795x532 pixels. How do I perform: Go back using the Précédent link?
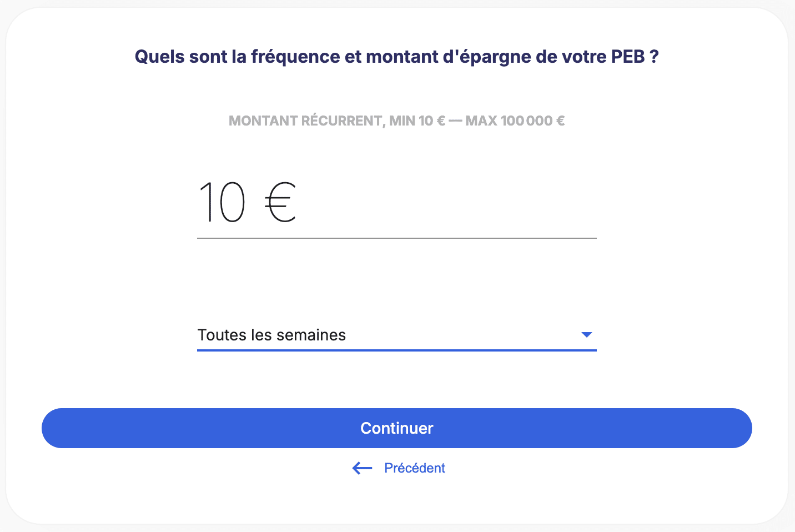click(x=414, y=468)
